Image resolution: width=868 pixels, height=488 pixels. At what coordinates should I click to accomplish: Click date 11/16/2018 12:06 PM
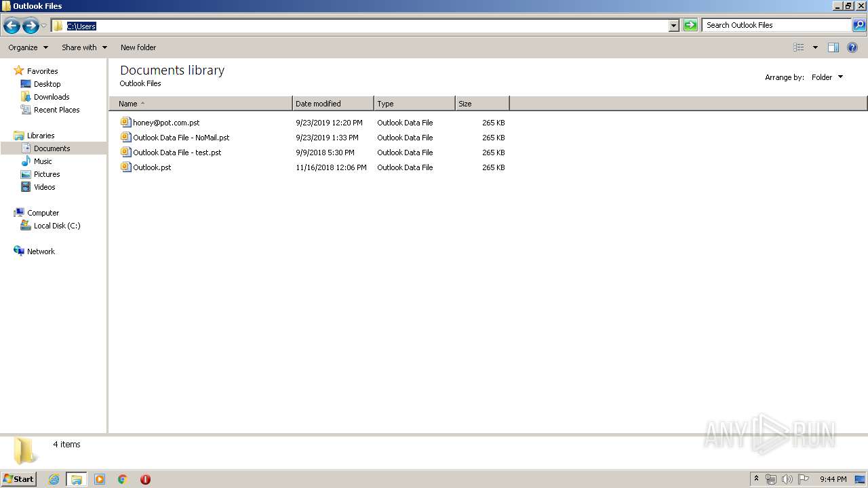(331, 167)
